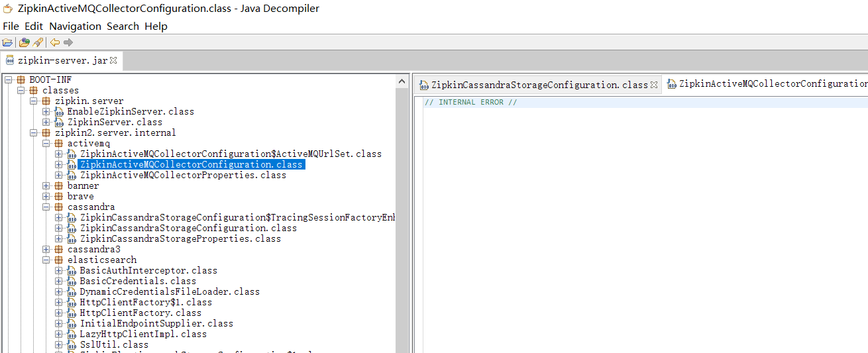
Task: Expand the LazyHttpClientImpl.class node
Action: pos(58,334)
